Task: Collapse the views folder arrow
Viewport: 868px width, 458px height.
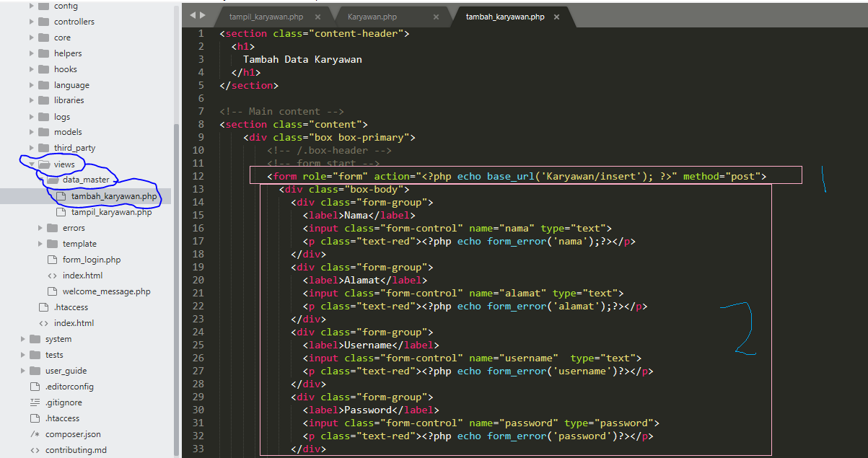Action: point(32,164)
